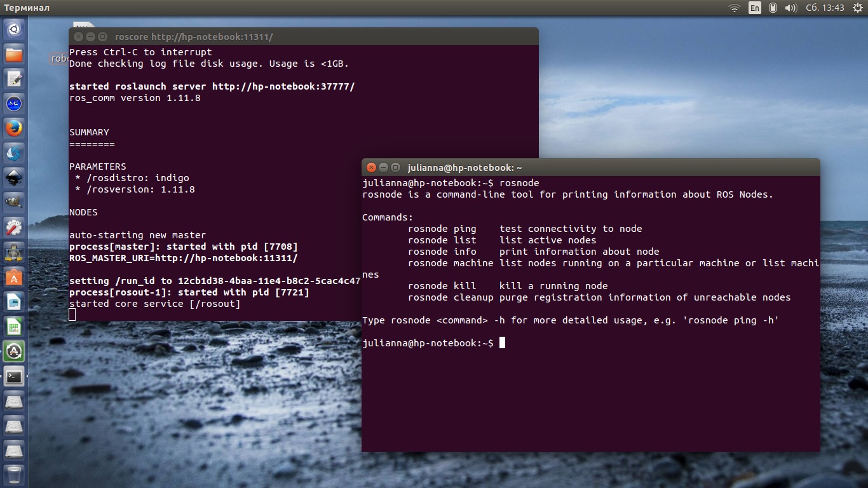
Task: Open the Trash in the dock
Action: [14, 474]
